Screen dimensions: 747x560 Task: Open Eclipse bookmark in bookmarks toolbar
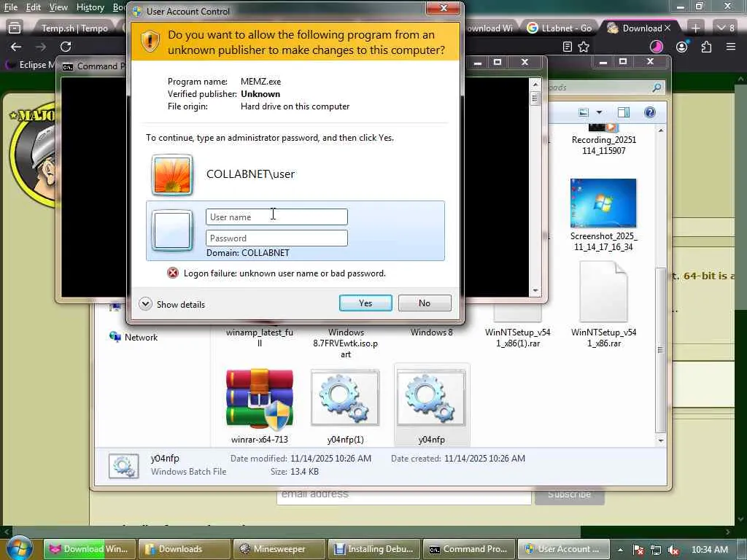coord(29,65)
